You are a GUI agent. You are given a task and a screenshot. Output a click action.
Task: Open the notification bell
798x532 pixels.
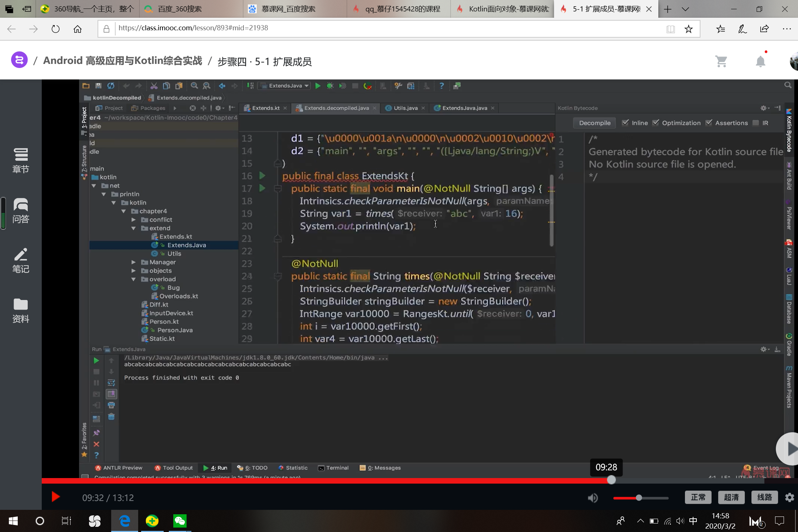click(x=760, y=61)
